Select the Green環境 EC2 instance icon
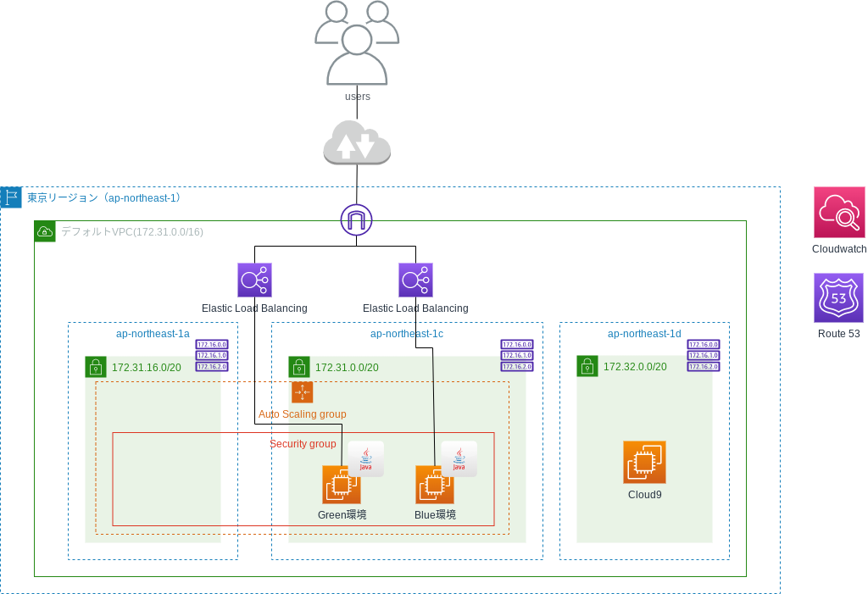This screenshot has width=868, height=594. click(341, 485)
